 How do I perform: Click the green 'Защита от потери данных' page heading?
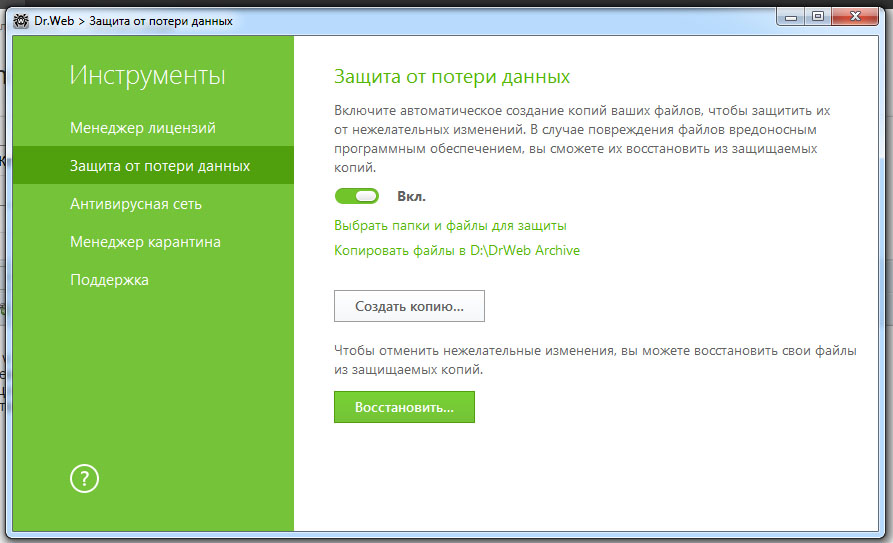(451, 76)
